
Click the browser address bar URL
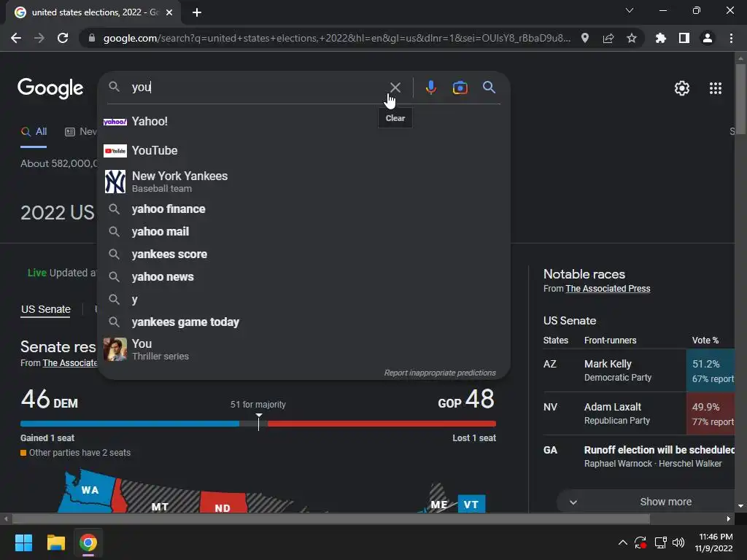[x=336, y=38]
